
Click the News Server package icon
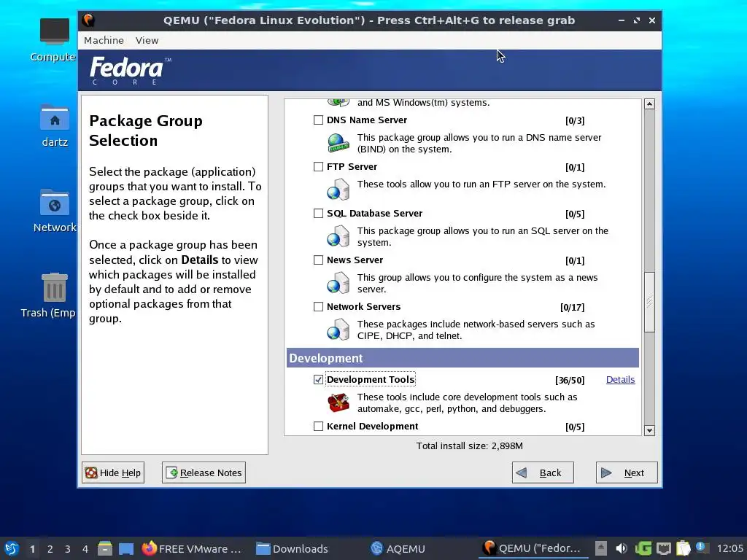[338, 283]
